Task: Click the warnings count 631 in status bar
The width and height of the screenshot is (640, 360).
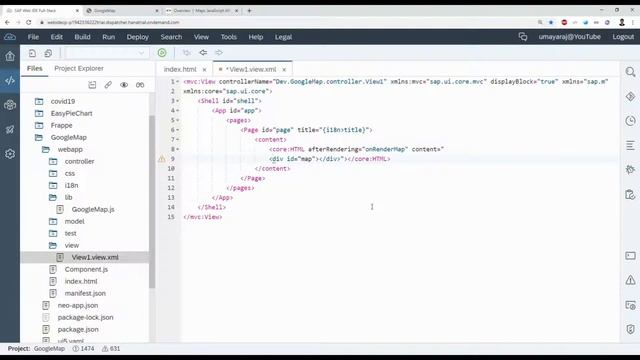Action: (111, 349)
